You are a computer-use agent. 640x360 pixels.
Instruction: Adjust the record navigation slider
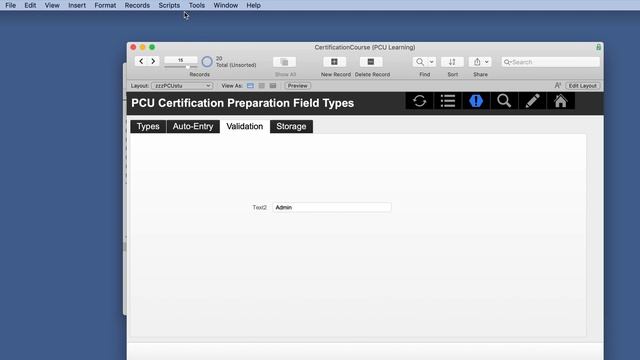click(x=187, y=67)
